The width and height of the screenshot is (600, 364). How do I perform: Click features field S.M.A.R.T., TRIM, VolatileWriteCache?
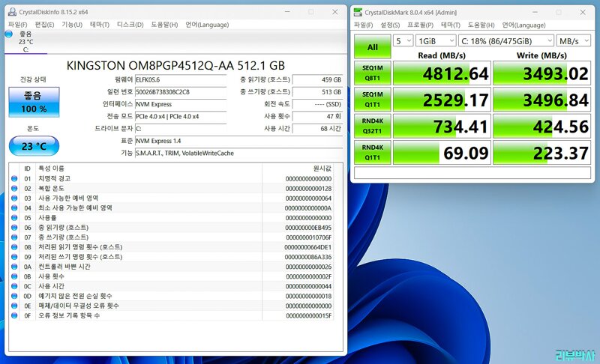[x=238, y=153]
